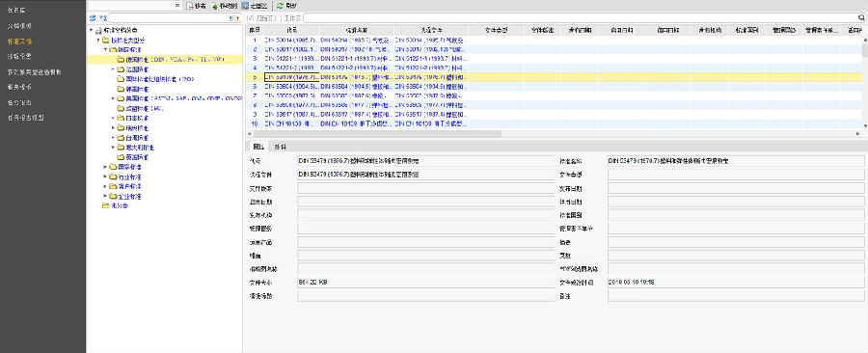Click the right arrow of the table's horizontal scrollbar

(x=858, y=133)
